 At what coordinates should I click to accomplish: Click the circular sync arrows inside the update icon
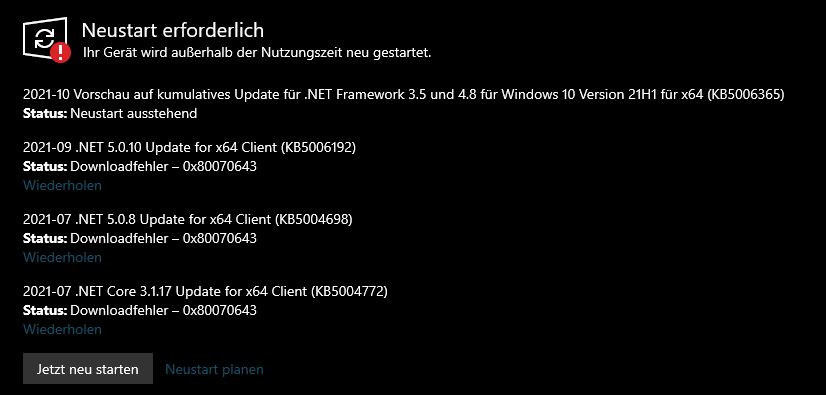[x=44, y=38]
